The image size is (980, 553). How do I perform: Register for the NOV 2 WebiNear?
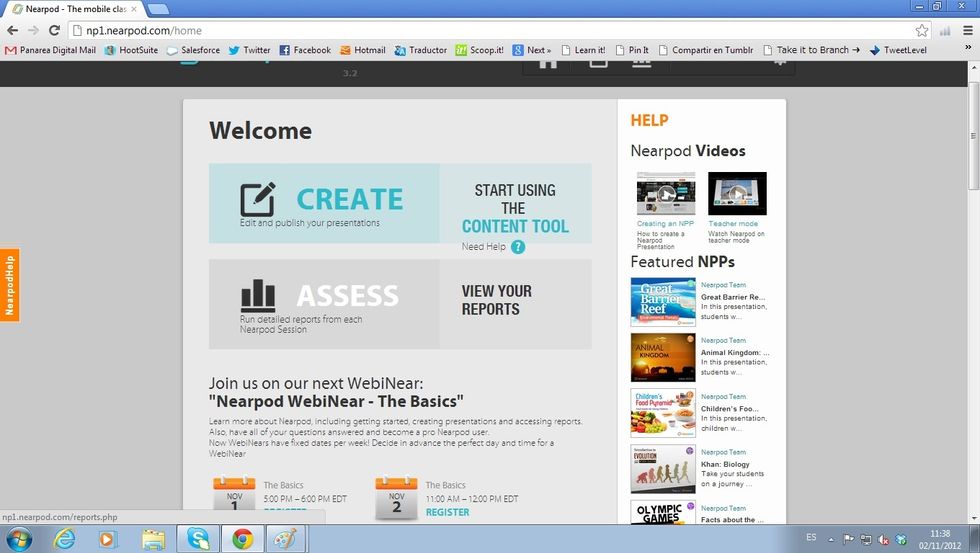[448, 512]
